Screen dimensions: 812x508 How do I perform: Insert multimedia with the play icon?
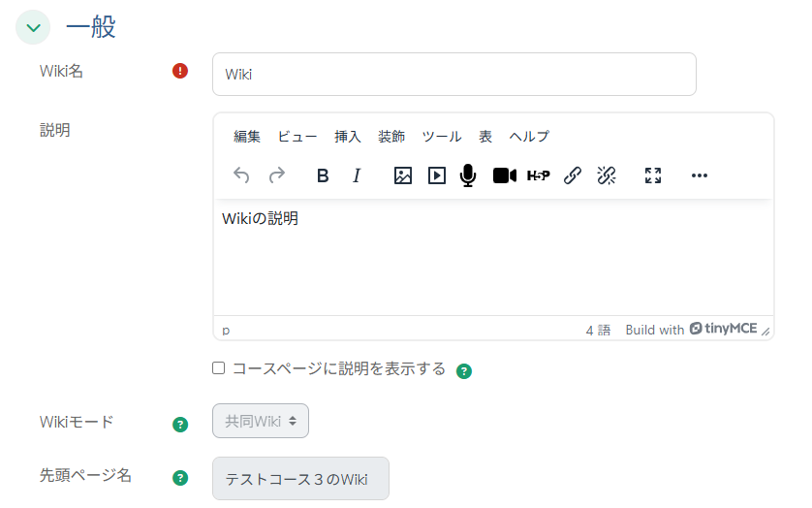(x=437, y=175)
